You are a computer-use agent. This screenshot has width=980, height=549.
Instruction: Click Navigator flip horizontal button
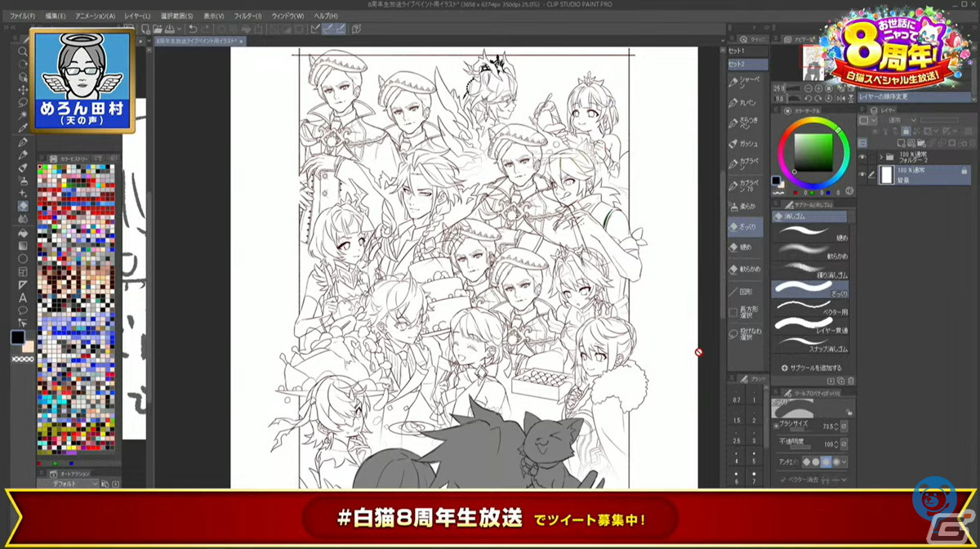pyautogui.click(x=841, y=98)
